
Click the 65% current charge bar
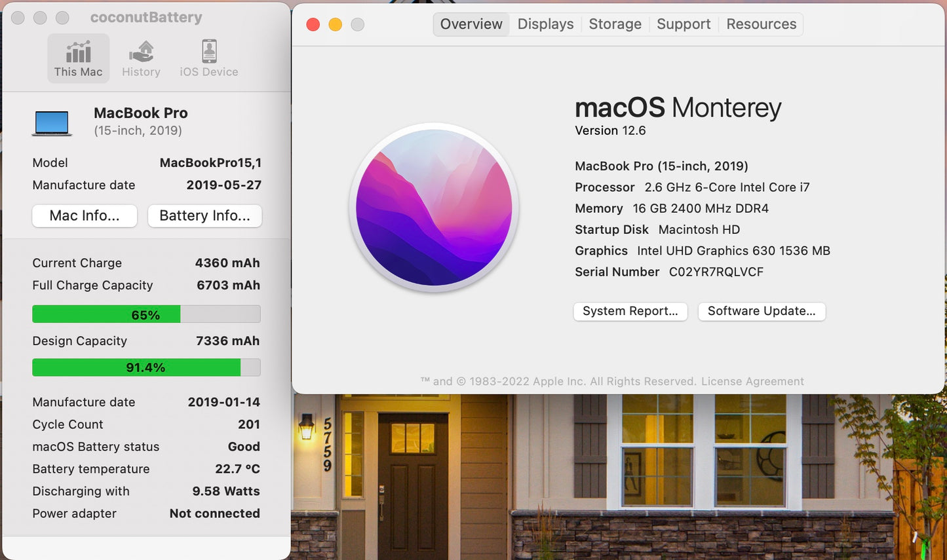point(146,314)
